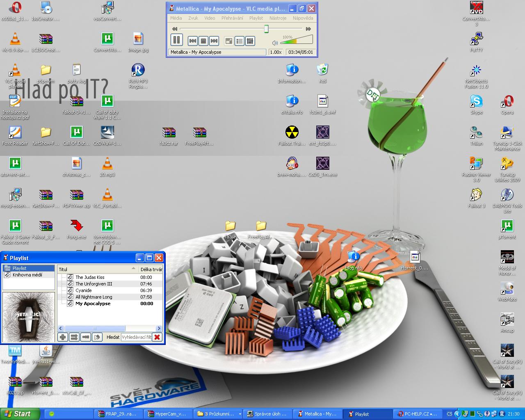Select Cyanide track in playlist
Screen dimensions: 525x420
point(110,290)
